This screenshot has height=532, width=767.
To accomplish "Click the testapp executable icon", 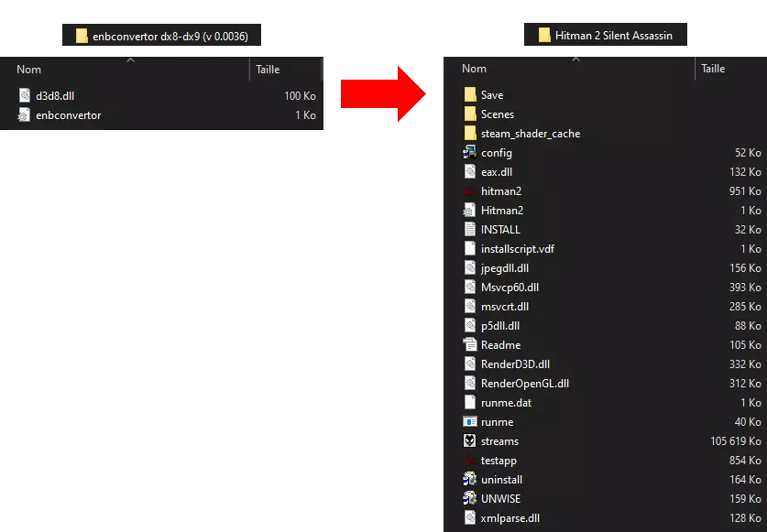I will [x=469, y=461].
